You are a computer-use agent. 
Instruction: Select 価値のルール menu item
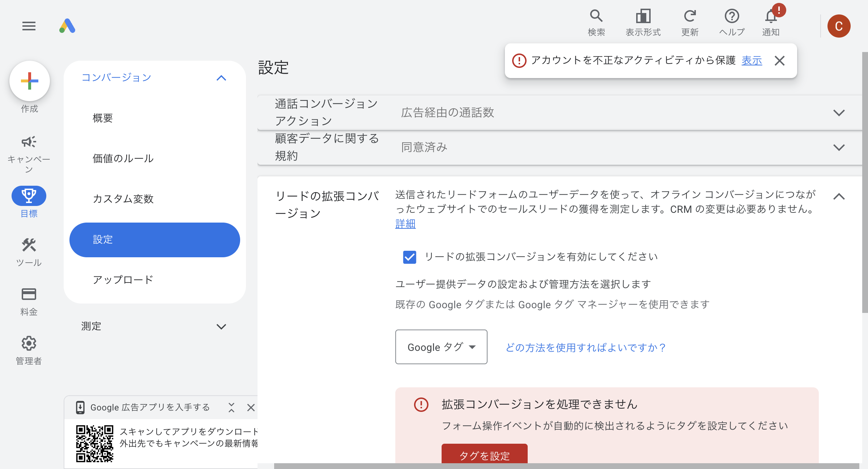155,159
